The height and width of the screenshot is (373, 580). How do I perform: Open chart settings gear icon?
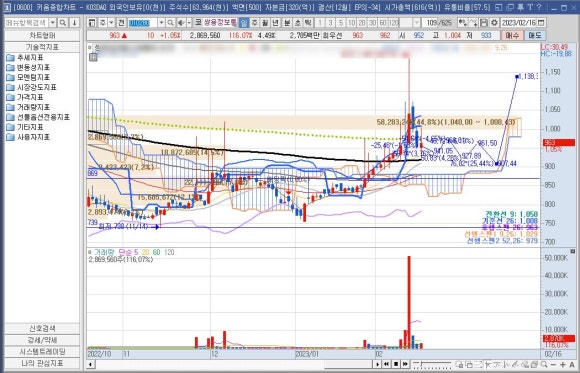495,23
